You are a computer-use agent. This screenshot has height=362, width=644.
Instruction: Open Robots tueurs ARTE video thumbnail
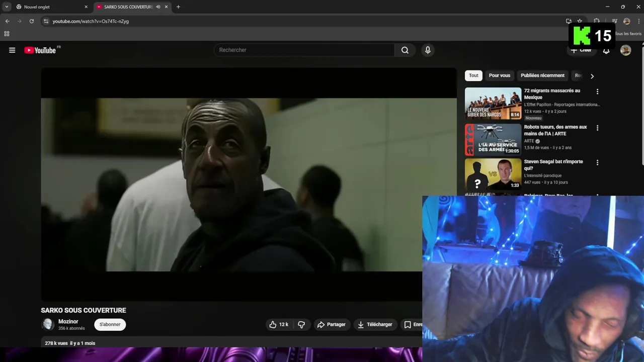coord(493,139)
